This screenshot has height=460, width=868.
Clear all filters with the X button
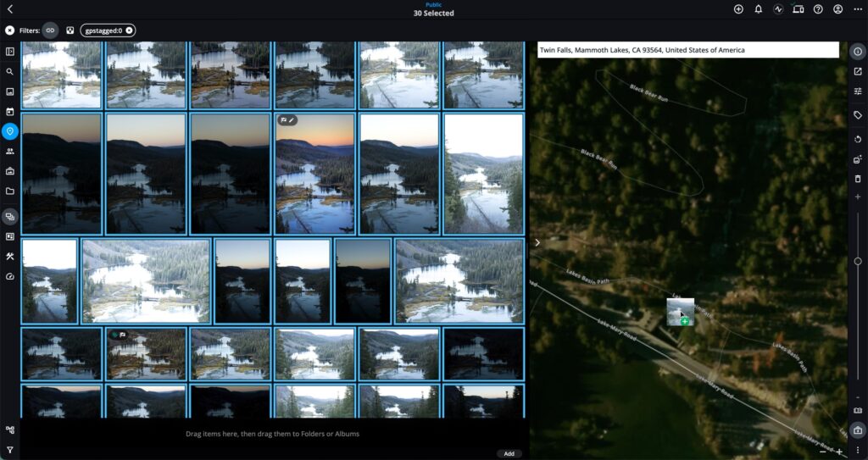pyautogui.click(x=9, y=30)
